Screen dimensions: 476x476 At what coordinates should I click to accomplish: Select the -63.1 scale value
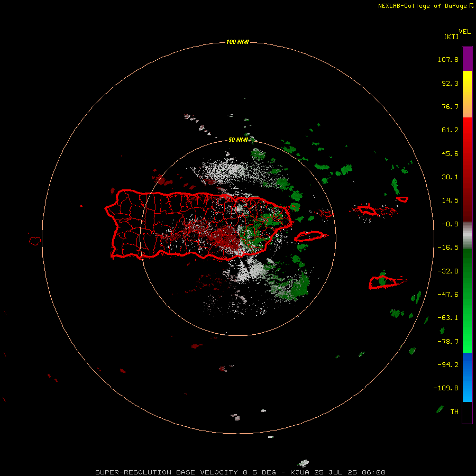point(448,318)
